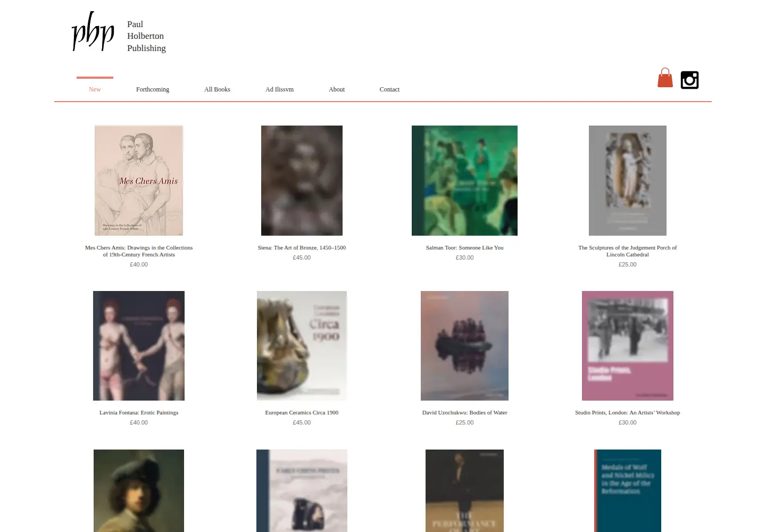Open the Contact page
This screenshot has height=532, width=766.
pos(389,89)
